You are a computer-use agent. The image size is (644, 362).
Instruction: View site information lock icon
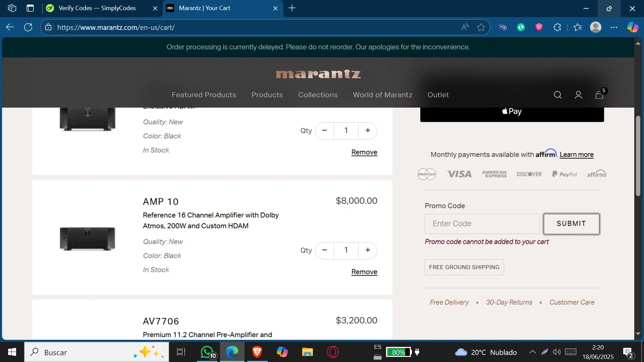click(49, 27)
